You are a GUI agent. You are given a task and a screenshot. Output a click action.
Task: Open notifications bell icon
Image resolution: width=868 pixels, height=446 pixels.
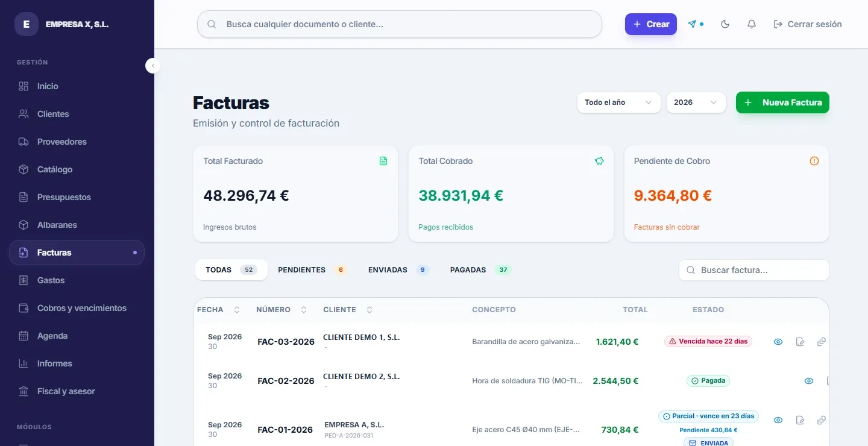coord(752,24)
